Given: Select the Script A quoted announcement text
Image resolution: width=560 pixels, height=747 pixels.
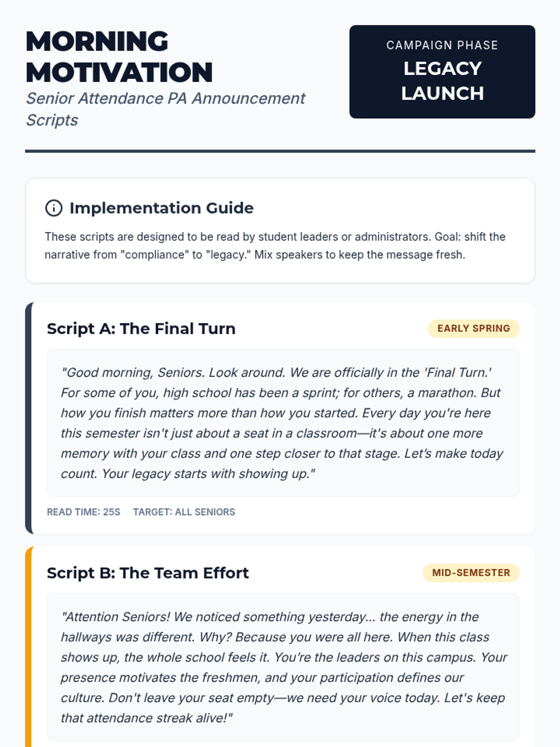Looking at the screenshot, I should 283,423.
